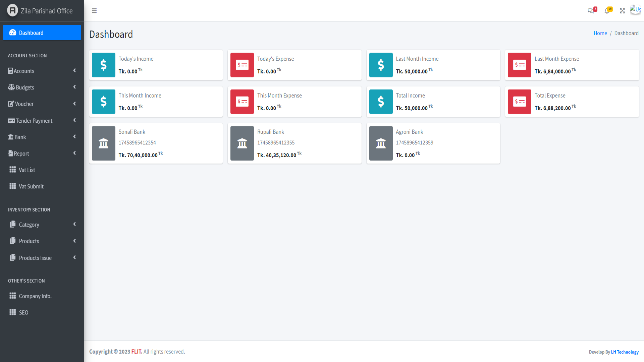This screenshot has width=644, height=362.
Task: Toggle the hamburger sidebar menu
Action: point(94,11)
